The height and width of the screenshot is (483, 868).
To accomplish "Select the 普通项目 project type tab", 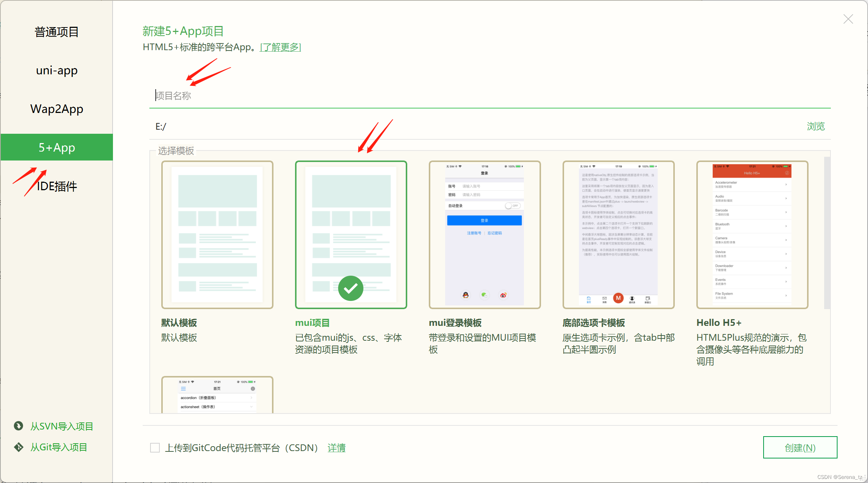I will (x=56, y=32).
